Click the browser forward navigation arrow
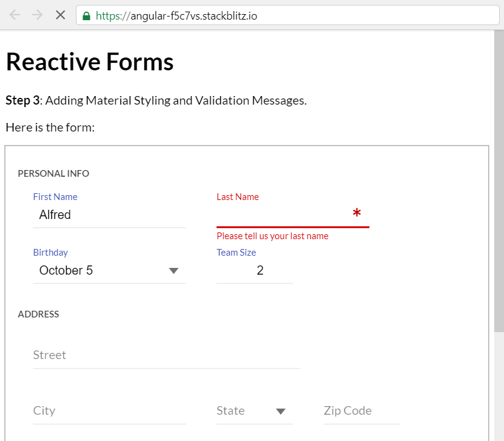Image resolution: width=504 pixels, height=441 pixels. pos(37,15)
